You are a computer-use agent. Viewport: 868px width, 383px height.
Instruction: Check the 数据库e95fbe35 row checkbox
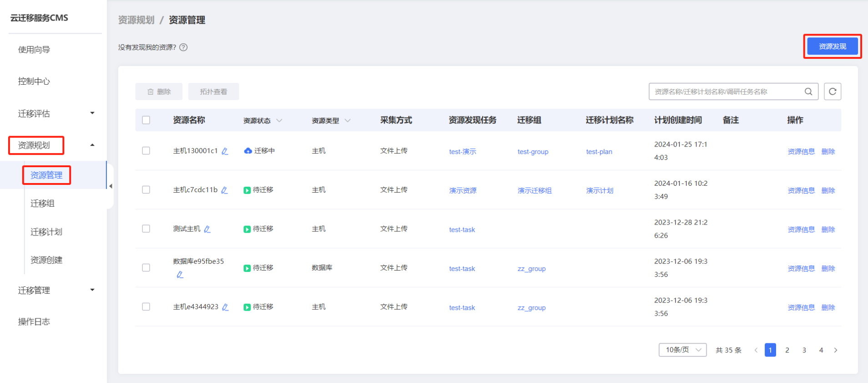click(146, 268)
